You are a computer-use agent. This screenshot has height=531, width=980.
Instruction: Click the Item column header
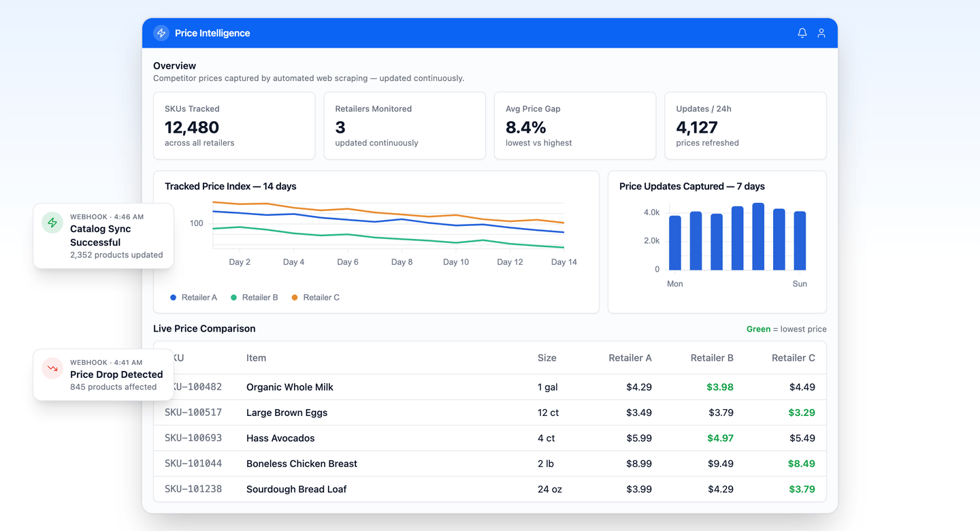click(256, 357)
